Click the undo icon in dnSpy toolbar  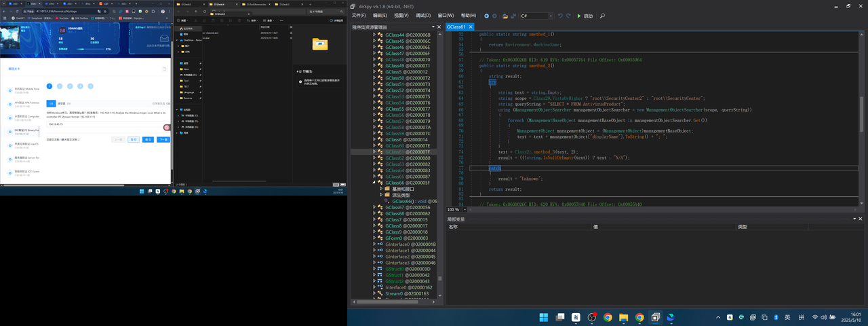pyautogui.click(x=560, y=16)
